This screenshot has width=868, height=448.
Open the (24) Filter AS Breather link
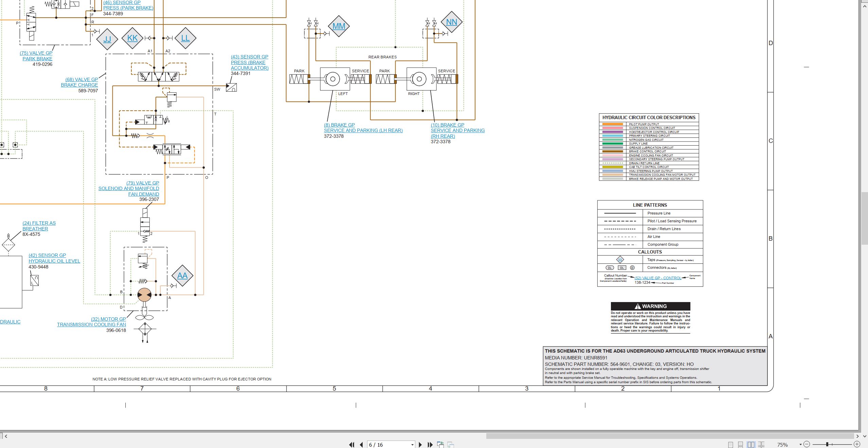39,226
